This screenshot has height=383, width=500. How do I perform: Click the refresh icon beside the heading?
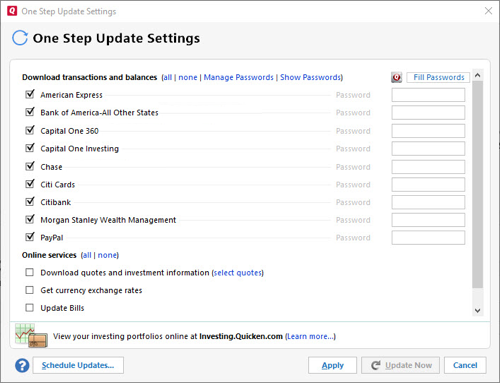tap(20, 38)
